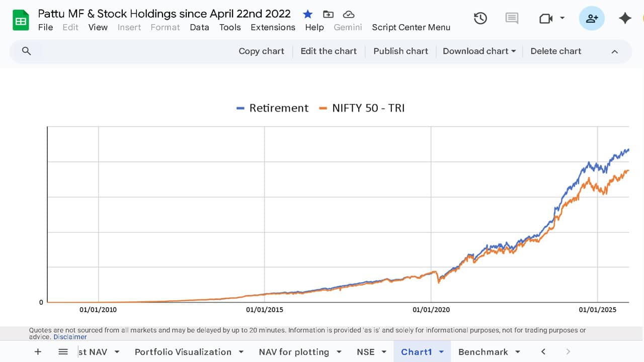Open search within the menus
644x362 pixels.
(27, 51)
